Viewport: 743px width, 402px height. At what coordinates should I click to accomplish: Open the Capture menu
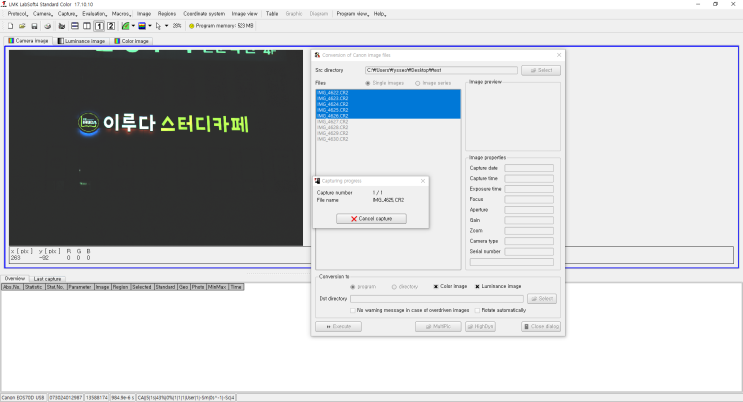(x=67, y=14)
